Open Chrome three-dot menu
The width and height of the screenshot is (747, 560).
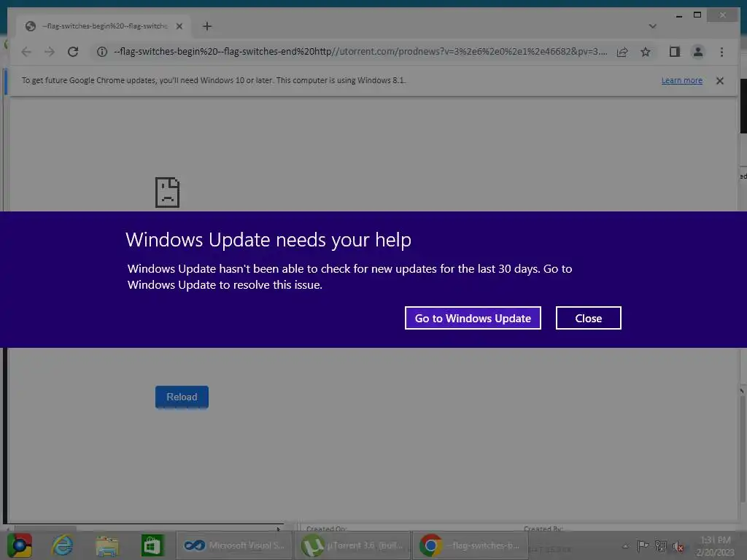click(x=721, y=52)
